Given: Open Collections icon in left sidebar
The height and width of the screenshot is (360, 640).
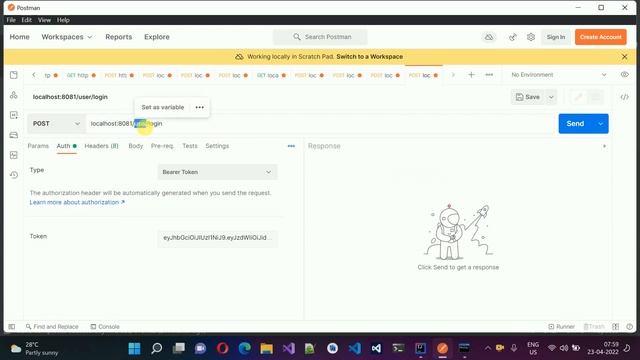Looking at the screenshot, I should (x=13, y=75).
